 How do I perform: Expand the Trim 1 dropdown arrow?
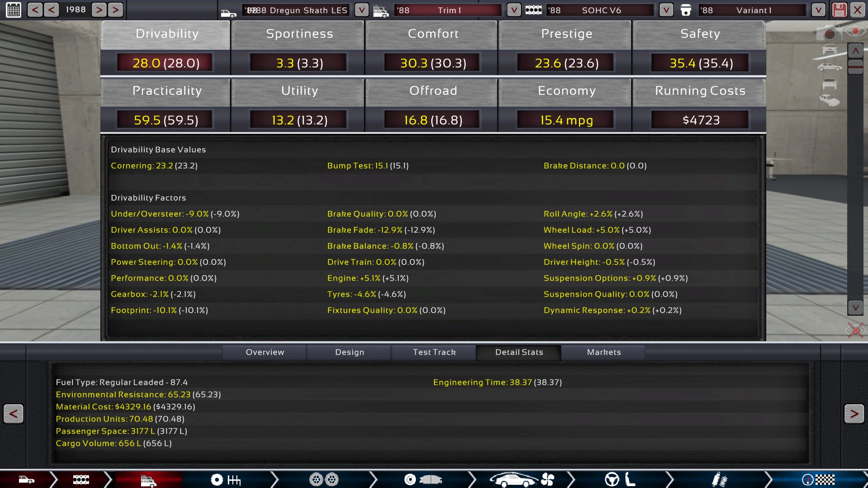514,10
